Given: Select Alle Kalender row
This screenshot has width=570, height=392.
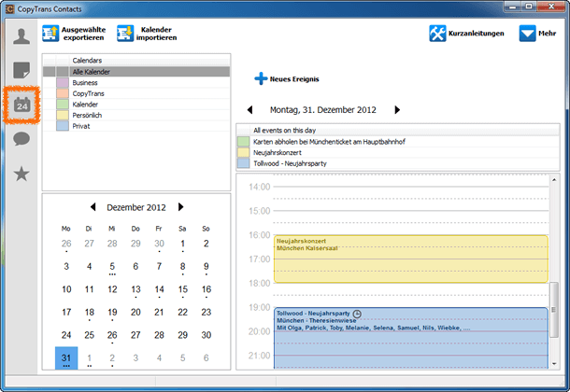Looking at the screenshot, I should [x=136, y=72].
